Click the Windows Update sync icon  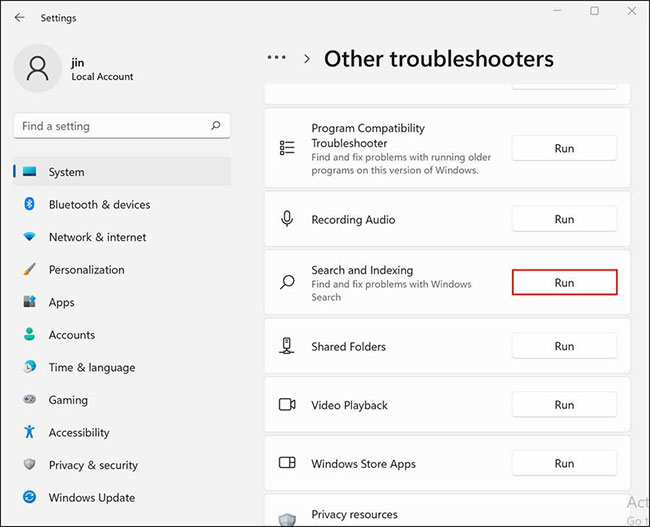[29, 497]
